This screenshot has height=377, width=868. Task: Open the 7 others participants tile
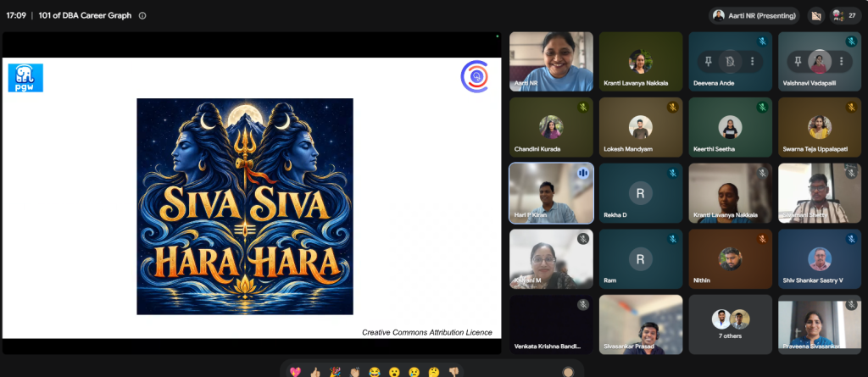coord(730,324)
